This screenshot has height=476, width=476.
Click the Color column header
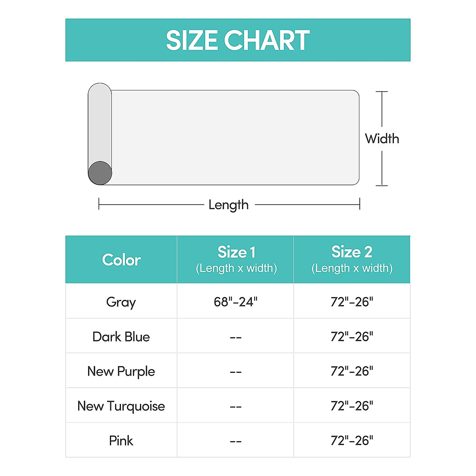tap(121, 260)
